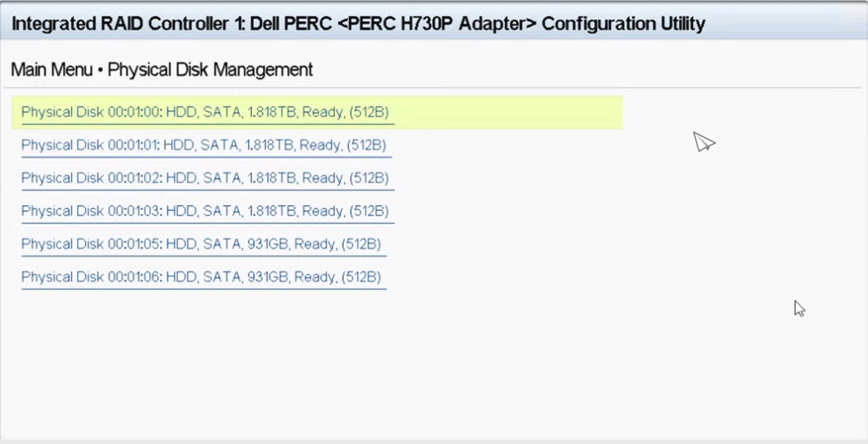The width and height of the screenshot is (868, 444).
Task: Go back to Main Menu breadcrumb
Action: click(51, 70)
